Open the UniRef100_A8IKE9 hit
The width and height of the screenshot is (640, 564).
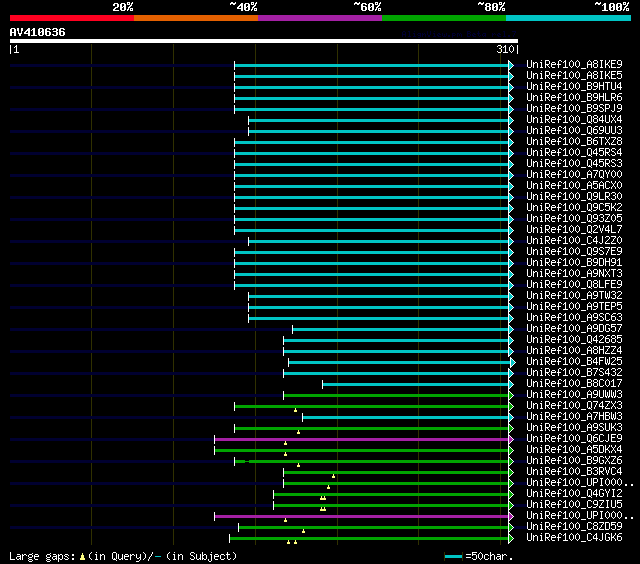[574, 64]
